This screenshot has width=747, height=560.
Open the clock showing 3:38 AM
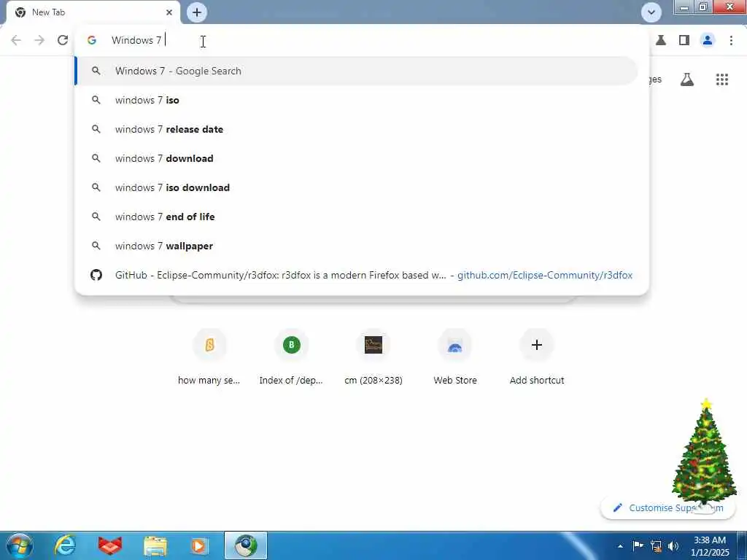710,546
